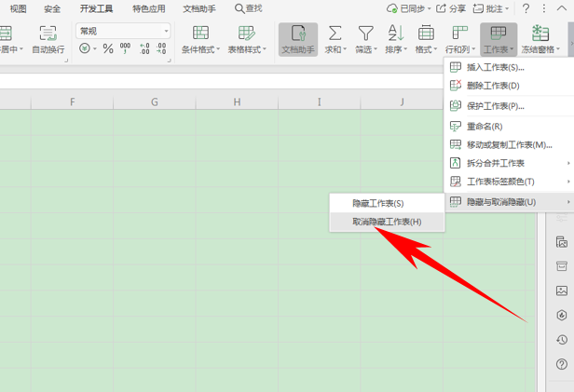Open the 视图 ribbon tab
Viewport: 574px width, 392px height.
18,8
